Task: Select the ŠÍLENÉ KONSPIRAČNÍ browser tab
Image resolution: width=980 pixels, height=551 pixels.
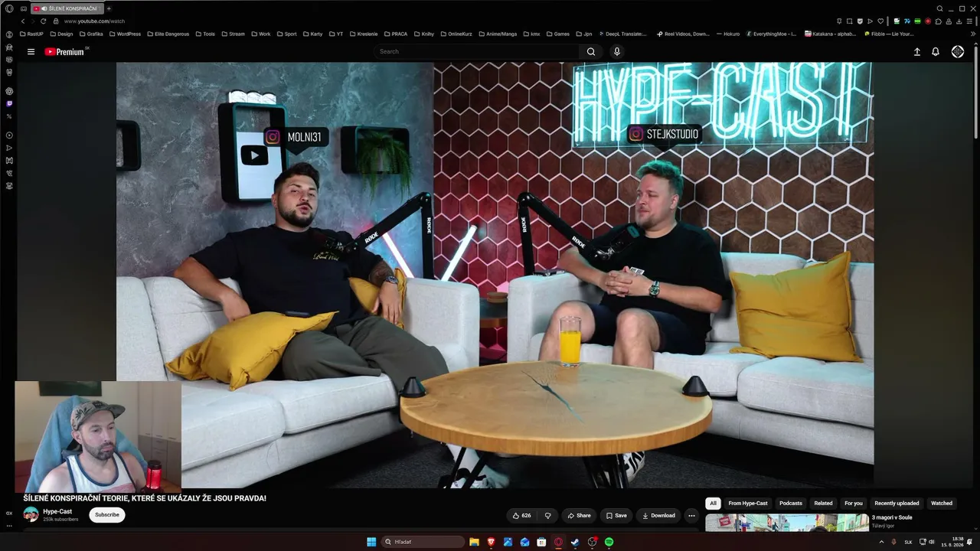Action: tap(67, 8)
